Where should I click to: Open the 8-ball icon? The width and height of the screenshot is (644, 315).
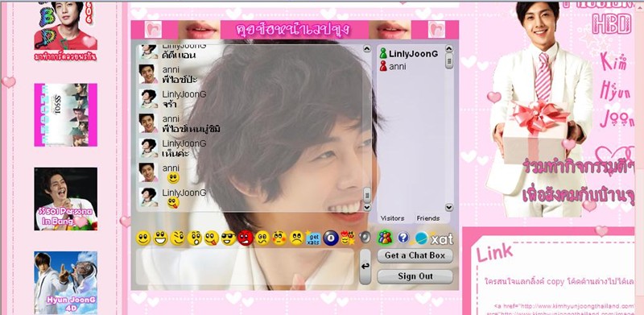coord(331,238)
